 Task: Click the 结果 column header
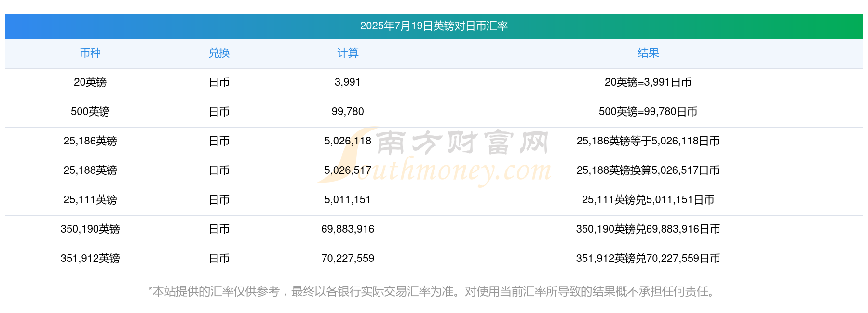[x=648, y=53]
